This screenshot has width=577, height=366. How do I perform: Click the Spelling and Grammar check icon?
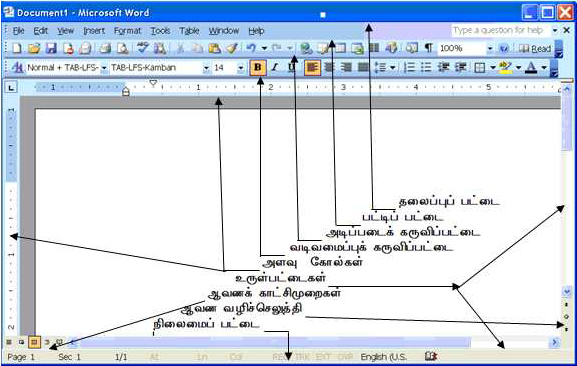click(x=143, y=48)
